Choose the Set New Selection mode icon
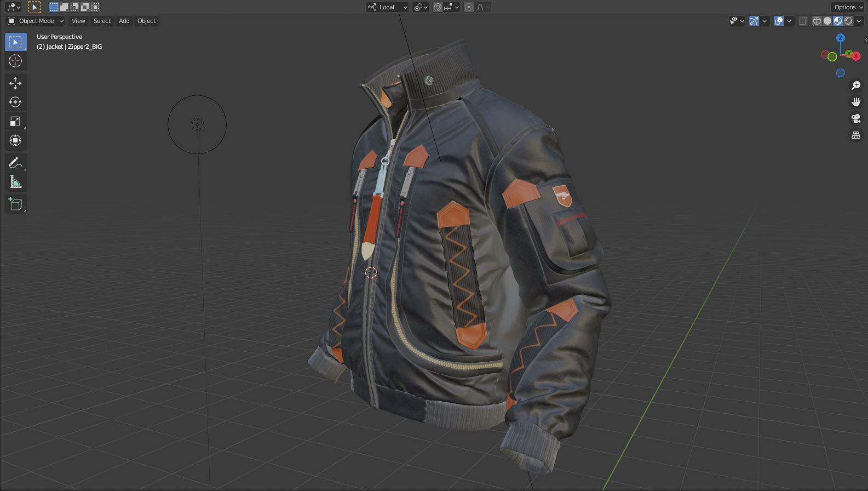868x491 pixels. tap(54, 7)
